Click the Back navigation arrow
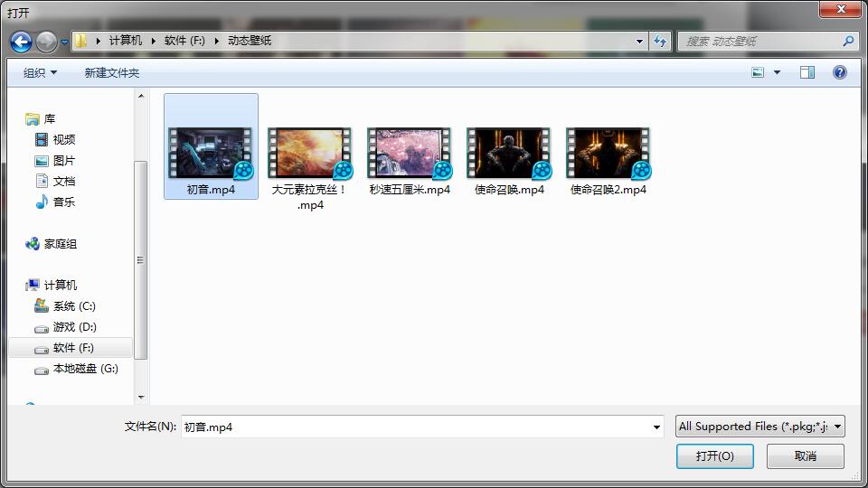Screen dimensions: 868x488 (x=21, y=42)
